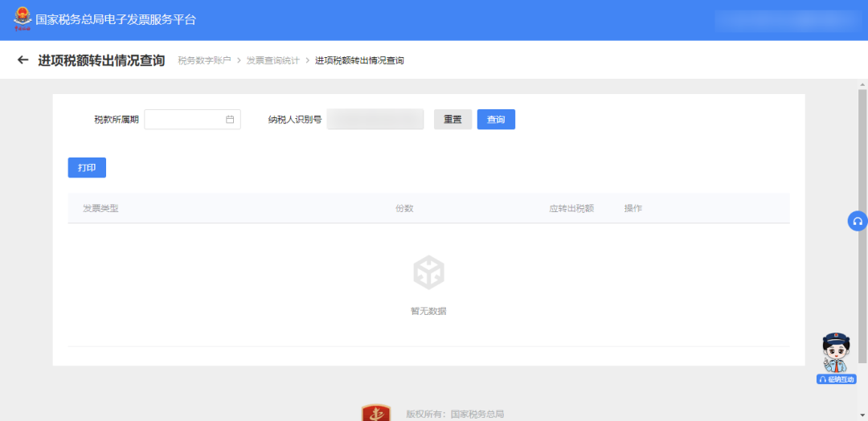The height and width of the screenshot is (421, 868).
Task: Click the 份数 column header
Action: pos(404,209)
